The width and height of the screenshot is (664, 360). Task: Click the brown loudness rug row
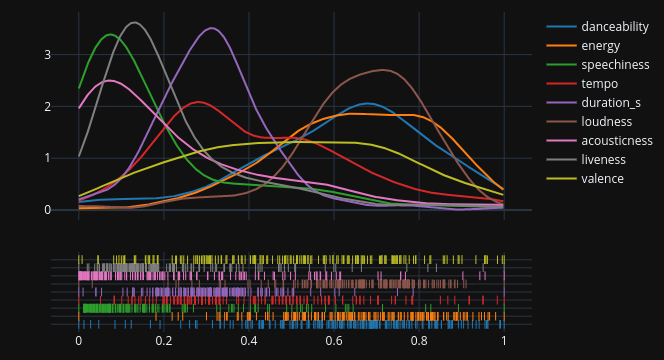point(291,284)
